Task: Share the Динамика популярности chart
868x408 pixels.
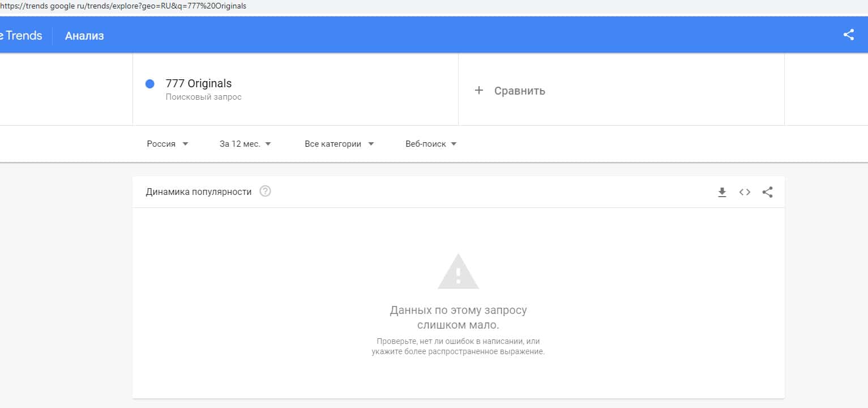Action: (767, 192)
